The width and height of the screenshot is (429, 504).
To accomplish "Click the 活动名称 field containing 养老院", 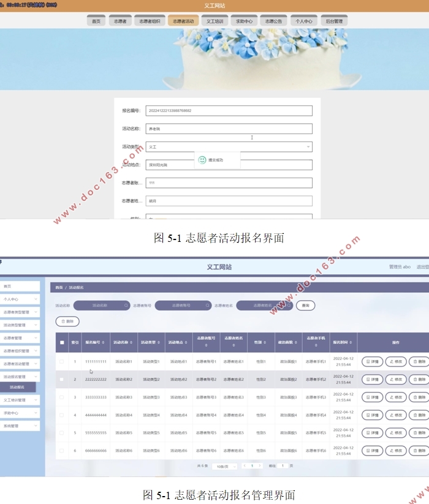I will point(229,129).
